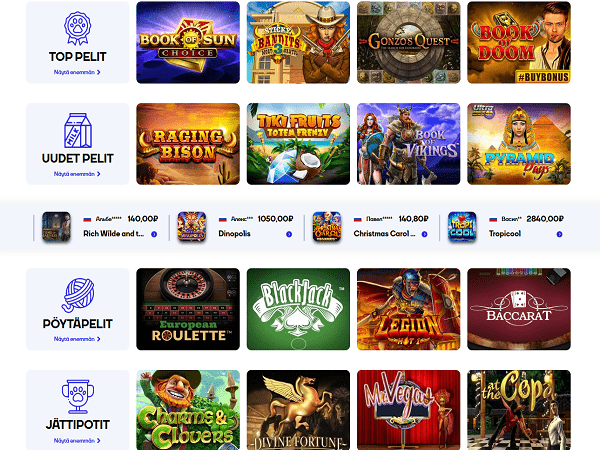
Task: Open 'Näytä enemmän' under UUDET PELIT
Action: 77,174
